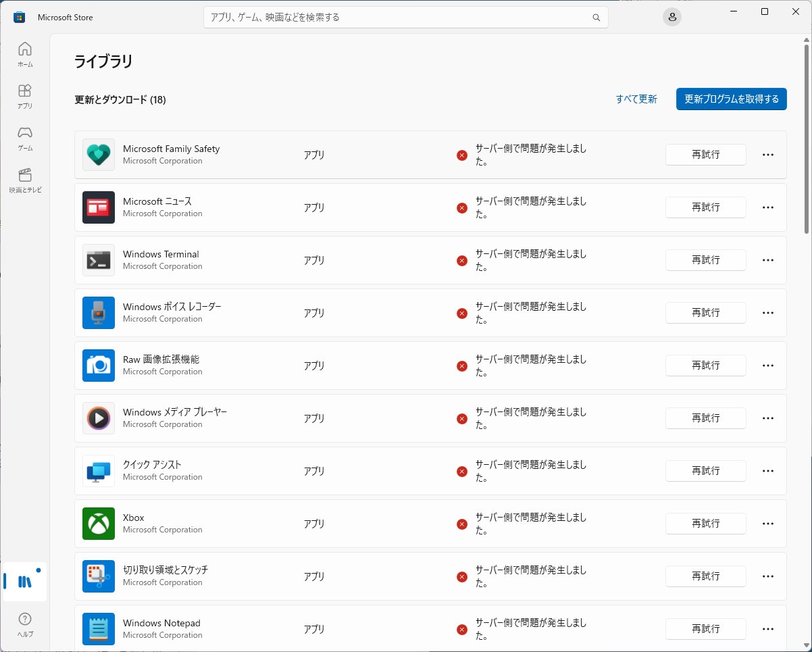This screenshot has width=812, height=652.
Task: Select the Windows Notepad name text
Action: click(x=161, y=623)
